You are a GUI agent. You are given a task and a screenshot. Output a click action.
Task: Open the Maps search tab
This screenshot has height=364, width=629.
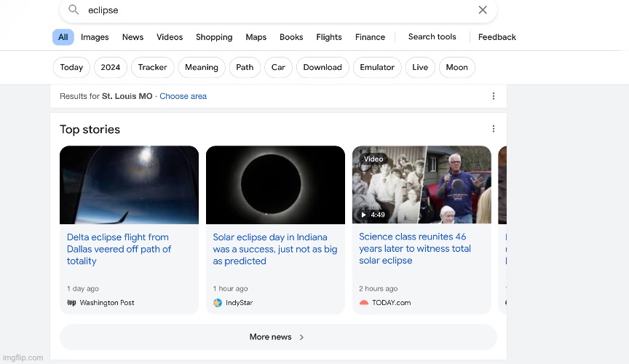coord(256,37)
